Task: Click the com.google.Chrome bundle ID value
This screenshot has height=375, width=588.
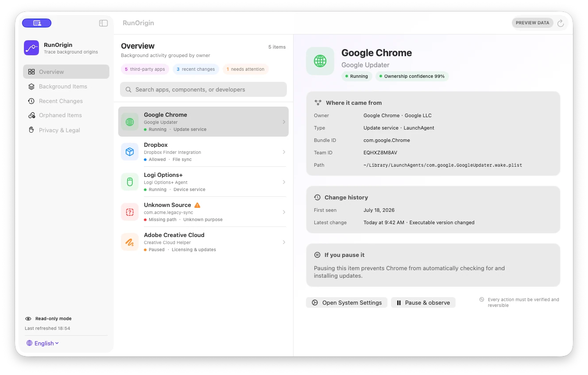Action: [x=387, y=140]
